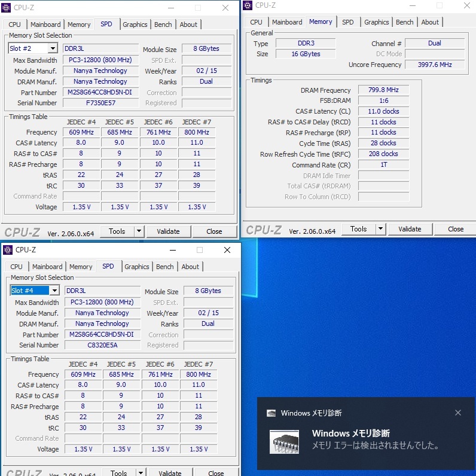Open CPU tab in Slot #4 window
This screenshot has width=476, height=476.
point(16,267)
